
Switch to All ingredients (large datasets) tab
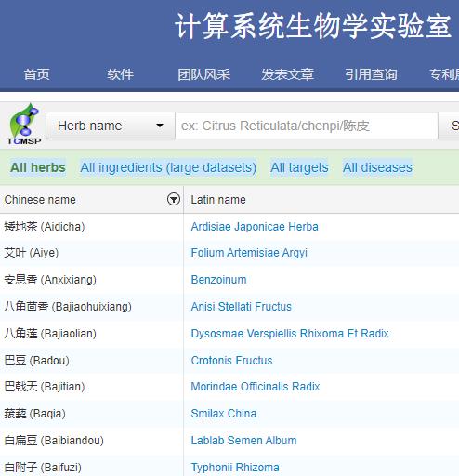168,167
